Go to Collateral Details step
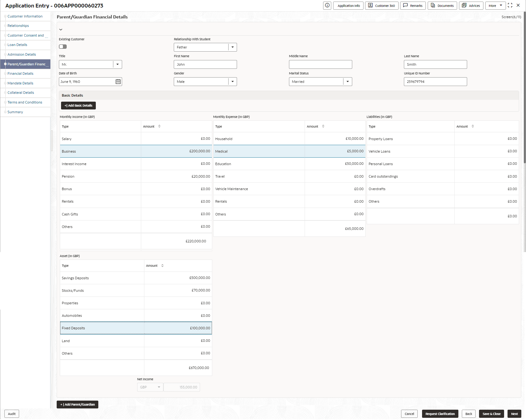The height and width of the screenshot is (420, 526). (21, 93)
